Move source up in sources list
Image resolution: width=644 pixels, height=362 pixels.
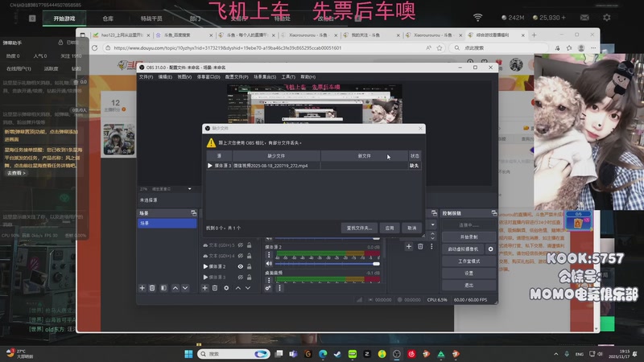237,288
